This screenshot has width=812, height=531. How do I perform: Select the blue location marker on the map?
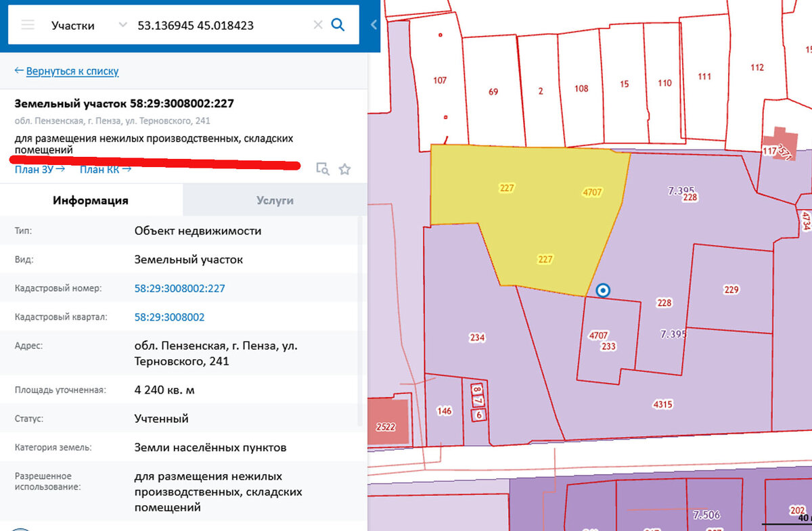point(603,291)
